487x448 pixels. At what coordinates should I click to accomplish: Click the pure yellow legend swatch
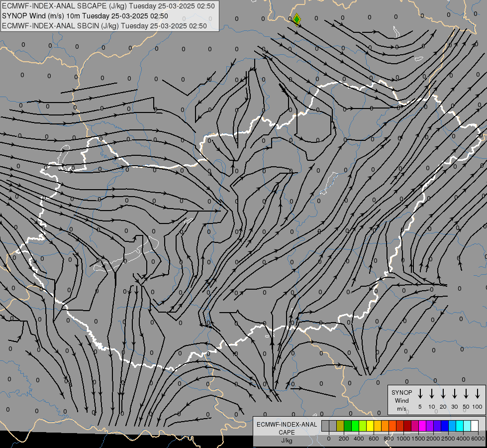tap(370, 426)
